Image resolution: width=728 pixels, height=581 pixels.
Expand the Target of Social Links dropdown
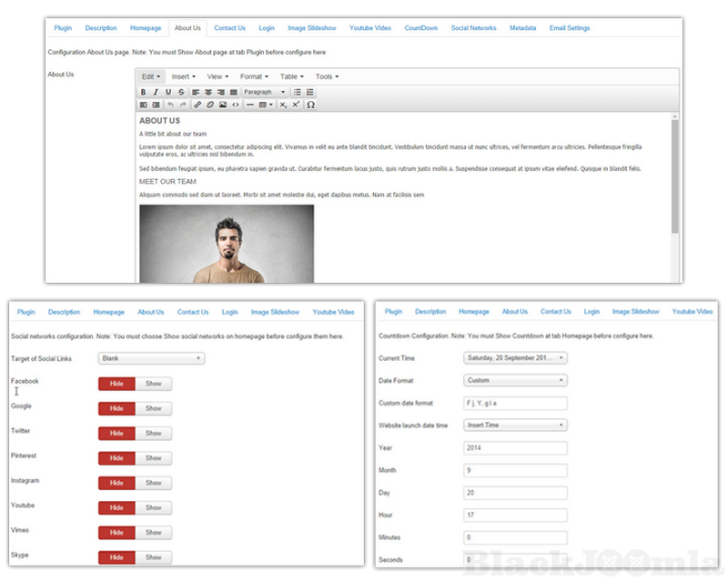tap(151, 358)
